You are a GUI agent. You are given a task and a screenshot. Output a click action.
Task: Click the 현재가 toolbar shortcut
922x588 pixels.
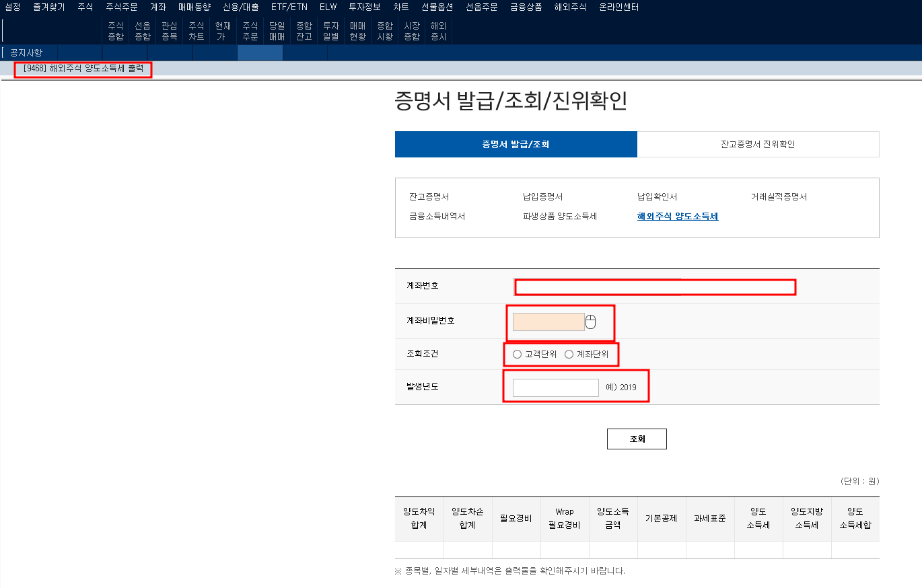[223, 31]
